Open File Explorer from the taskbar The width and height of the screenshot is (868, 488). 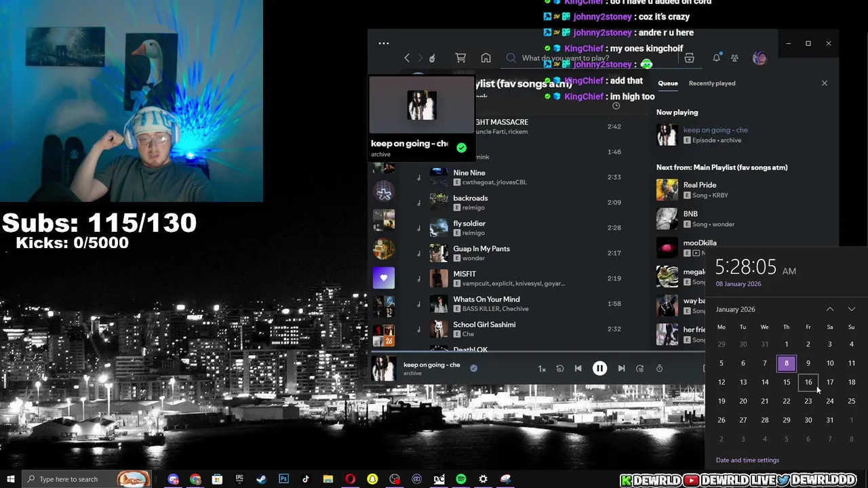(x=328, y=479)
